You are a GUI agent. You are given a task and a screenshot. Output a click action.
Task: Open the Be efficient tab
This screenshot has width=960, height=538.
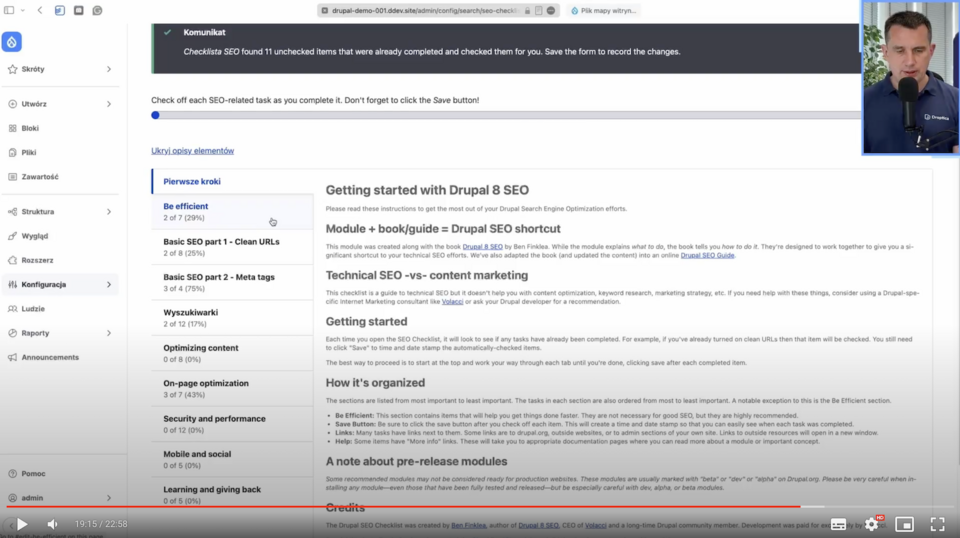[x=233, y=212]
